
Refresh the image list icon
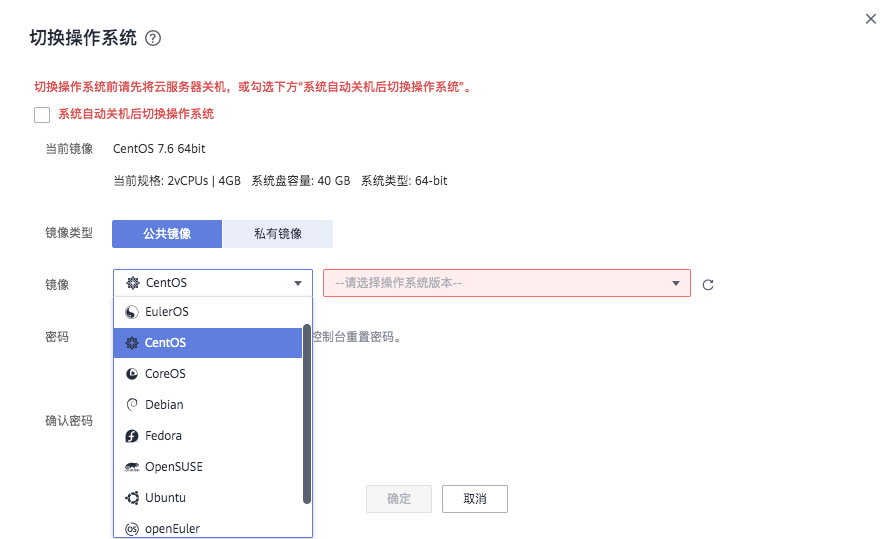(x=708, y=284)
